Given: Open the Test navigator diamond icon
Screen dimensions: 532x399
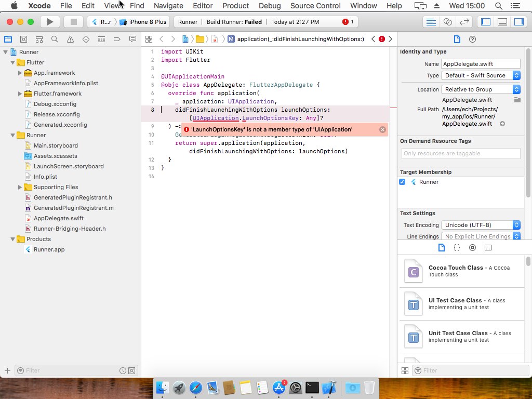Looking at the screenshot, I should coord(86,39).
